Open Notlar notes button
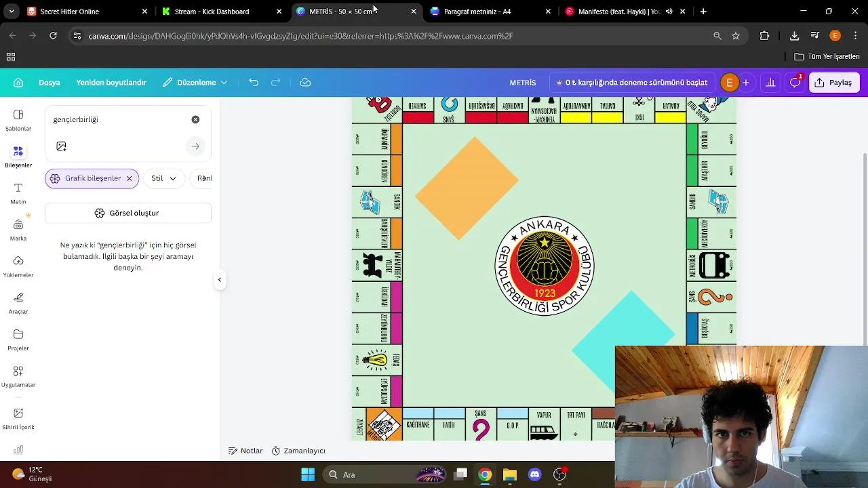The width and height of the screenshot is (868, 488). (x=245, y=451)
